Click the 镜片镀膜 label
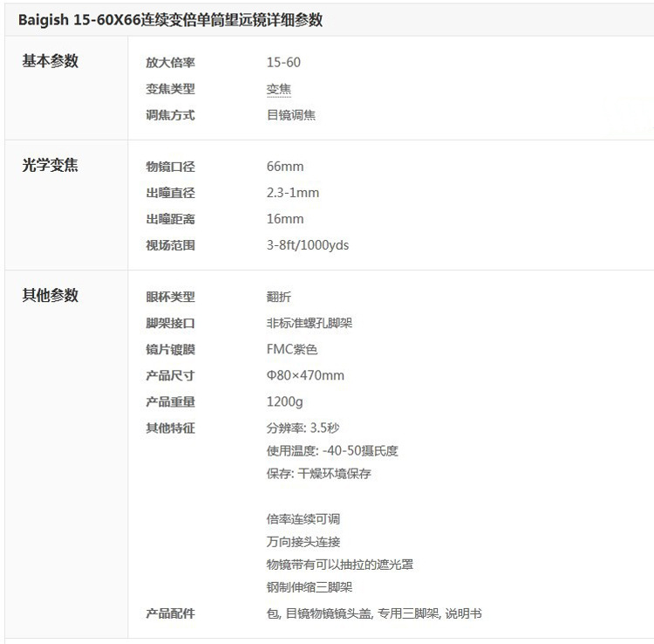Viewport: 654px width, 644px height. click(170, 349)
